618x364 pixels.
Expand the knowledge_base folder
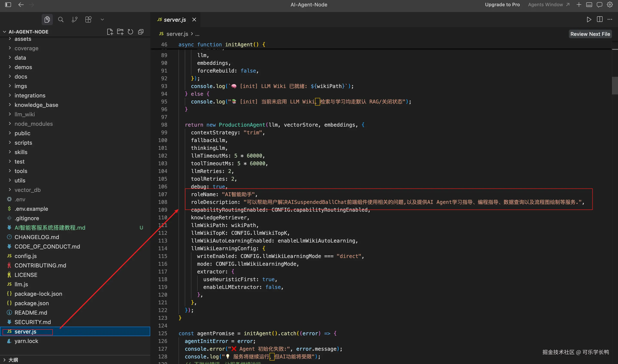(36, 105)
